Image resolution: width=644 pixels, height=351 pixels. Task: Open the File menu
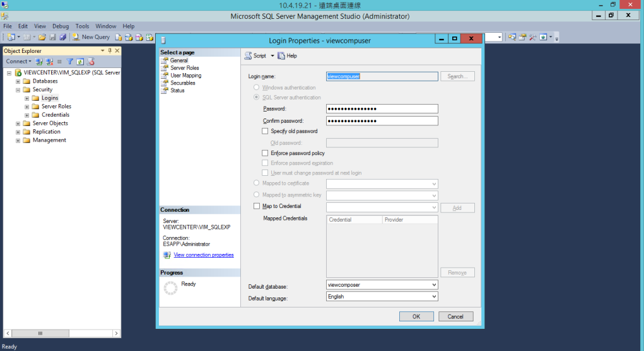click(x=8, y=26)
